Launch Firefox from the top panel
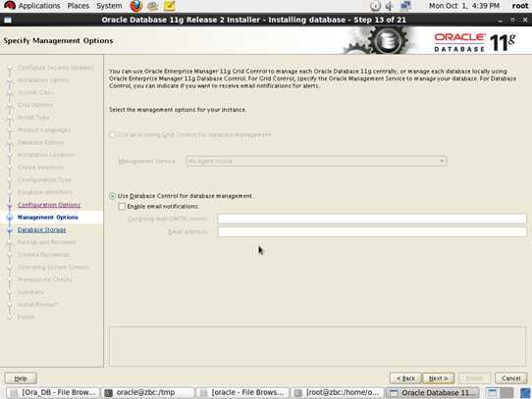Image resolution: width=532 pixels, height=399 pixels. (x=136, y=6)
